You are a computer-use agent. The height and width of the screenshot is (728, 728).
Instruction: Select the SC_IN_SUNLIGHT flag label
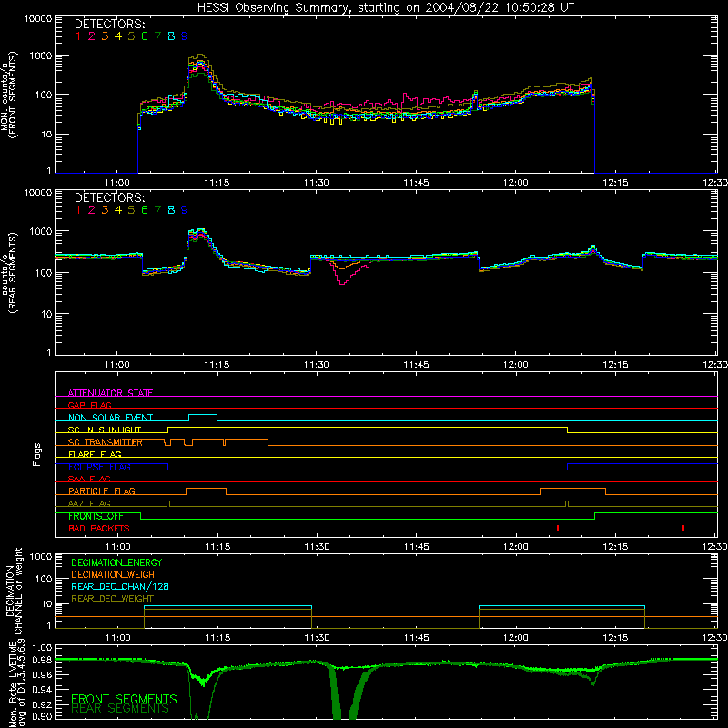pyautogui.click(x=105, y=430)
